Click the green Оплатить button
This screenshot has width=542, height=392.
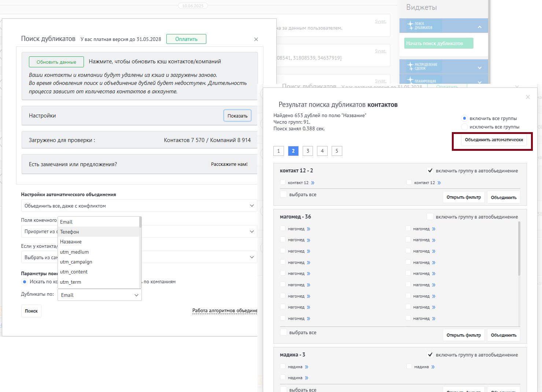(186, 39)
